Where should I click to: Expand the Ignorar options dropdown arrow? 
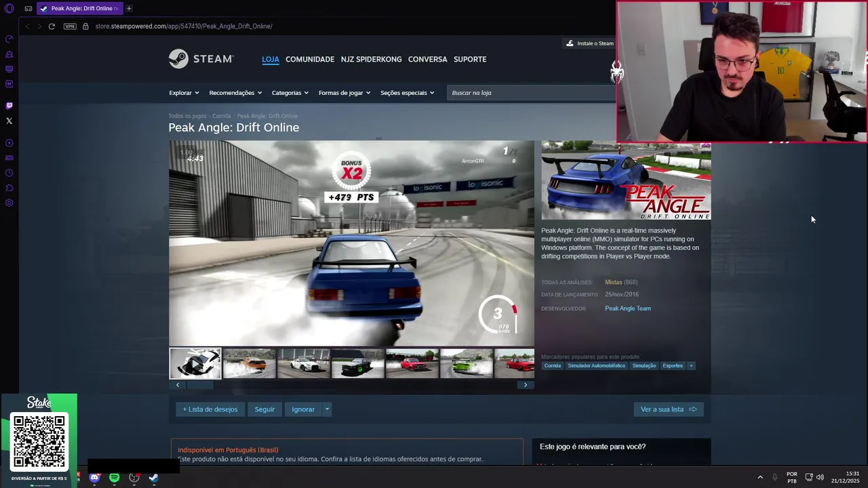pyautogui.click(x=327, y=409)
